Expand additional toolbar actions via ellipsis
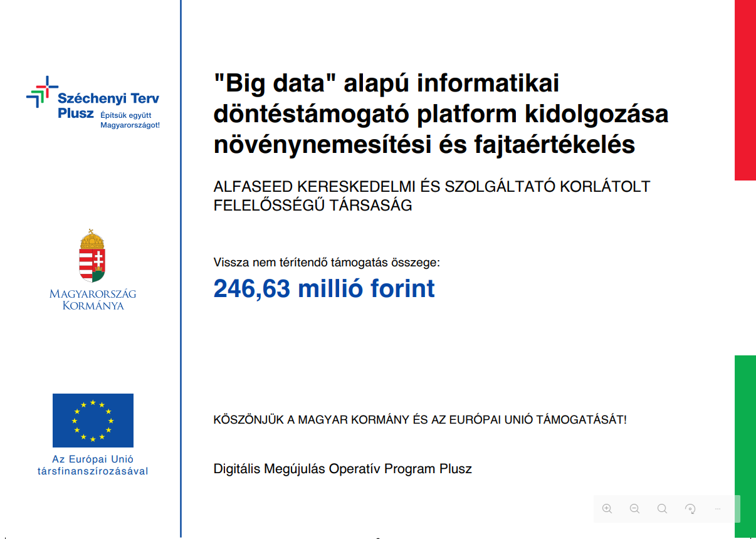The width and height of the screenshot is (756, 539). click(717, 509)
